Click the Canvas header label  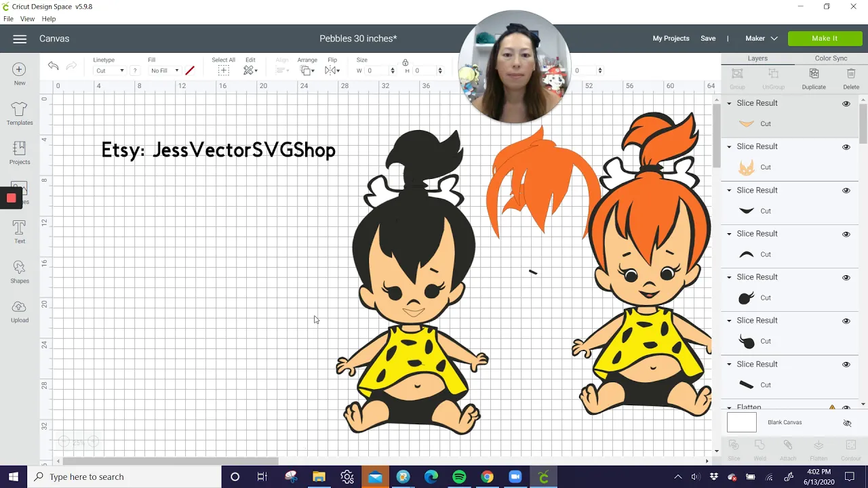tap(54, 39)
